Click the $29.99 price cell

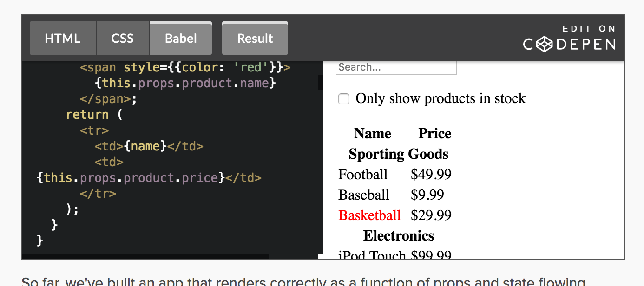point(431,215)
